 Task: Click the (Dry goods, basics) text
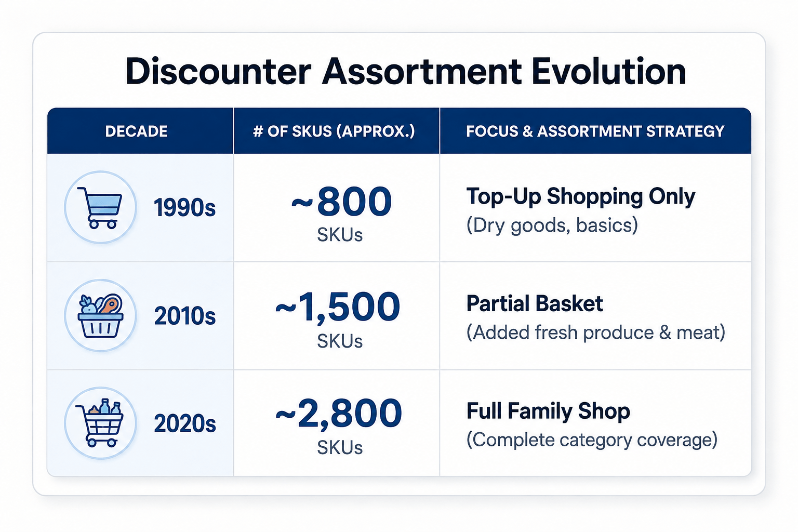(x=552, y=225)
